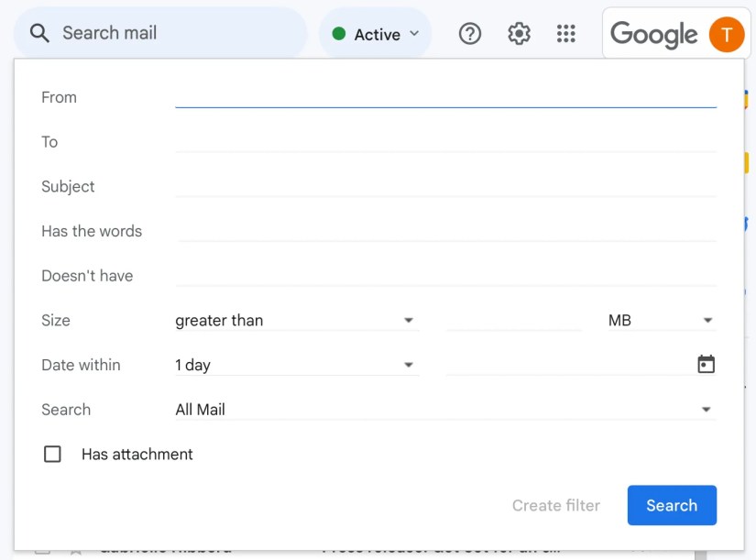756x560 pixels.
Task: Open the greater than size dropdown
Action: pos(297,320)
